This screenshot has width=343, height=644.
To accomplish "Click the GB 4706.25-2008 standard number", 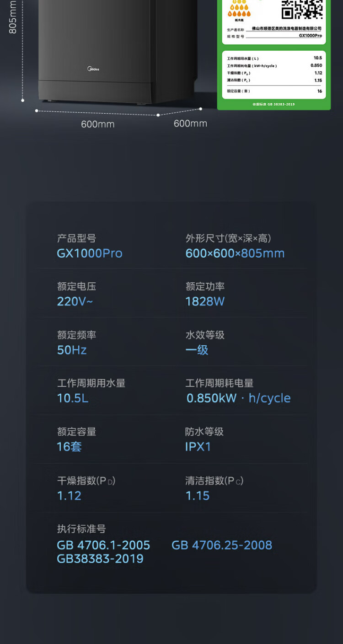I will 222,545.
